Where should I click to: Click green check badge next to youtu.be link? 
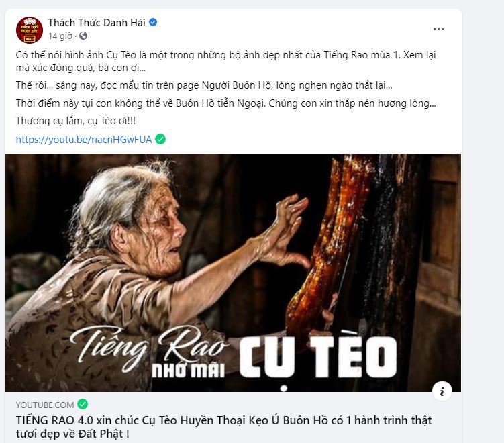[x=160, y=139]
